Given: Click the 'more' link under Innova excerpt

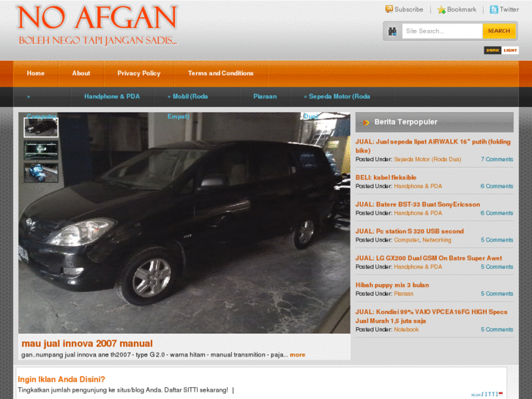Looking at the screenshot, I should coord(298,355).
